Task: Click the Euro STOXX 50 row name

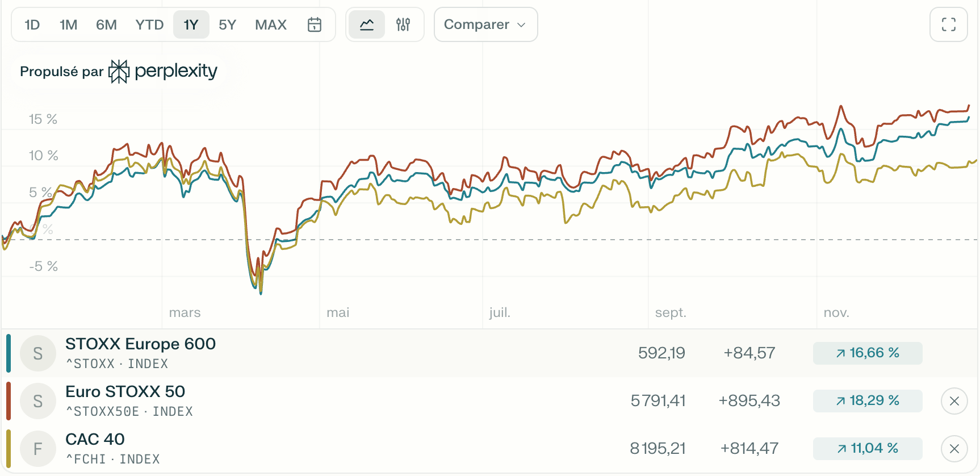Action: 125,391
